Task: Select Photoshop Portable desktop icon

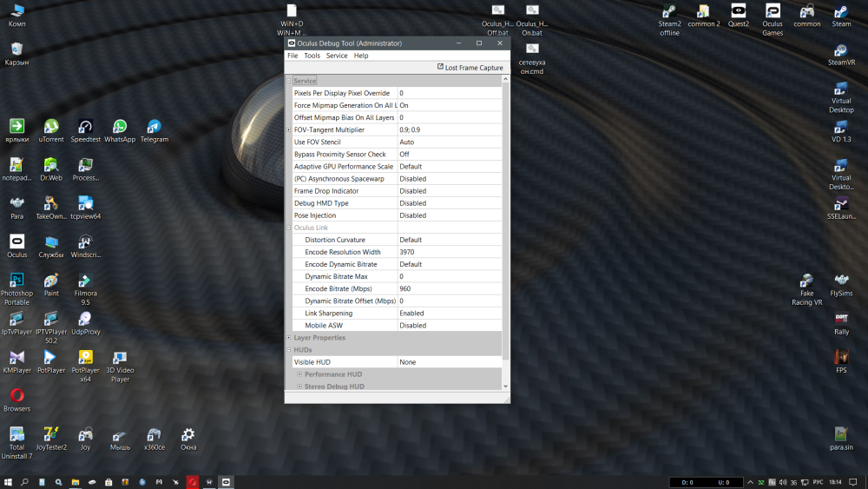Action: click(x=16, y=289)
